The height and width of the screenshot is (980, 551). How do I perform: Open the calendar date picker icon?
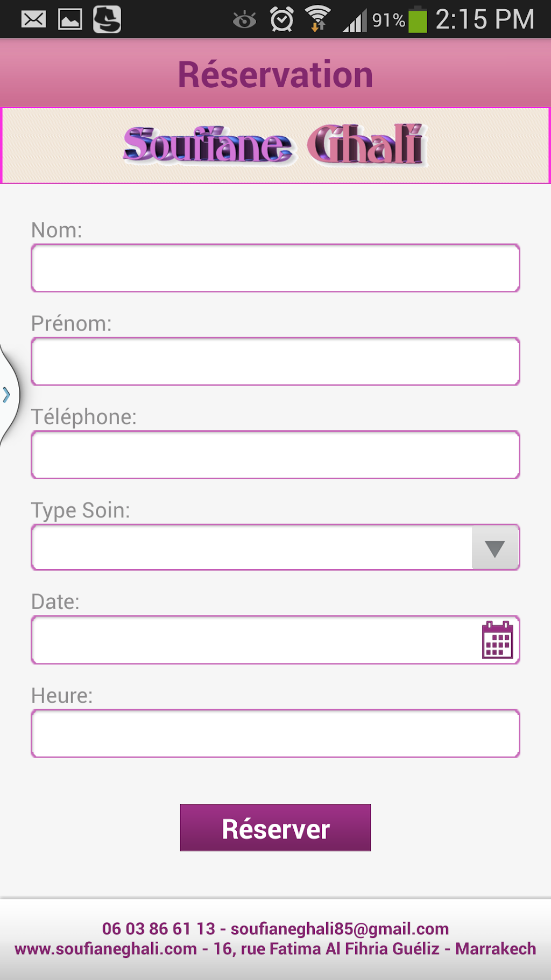point(497,640)
